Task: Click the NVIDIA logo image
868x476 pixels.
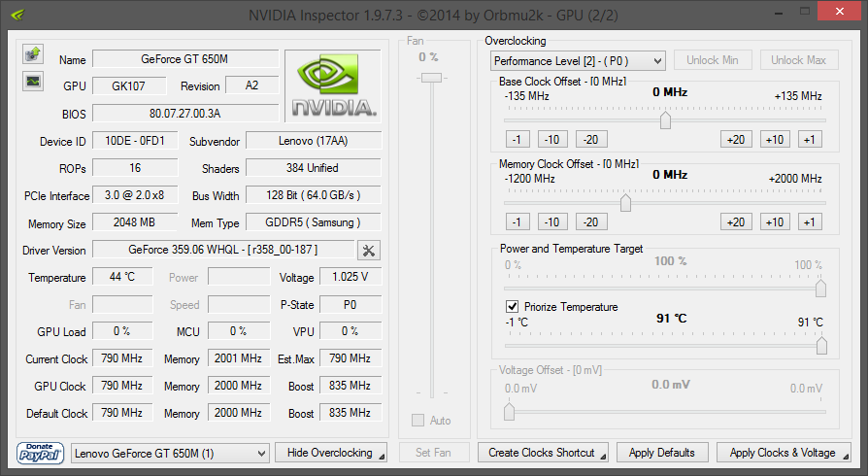Action: (x=333, y=85)
